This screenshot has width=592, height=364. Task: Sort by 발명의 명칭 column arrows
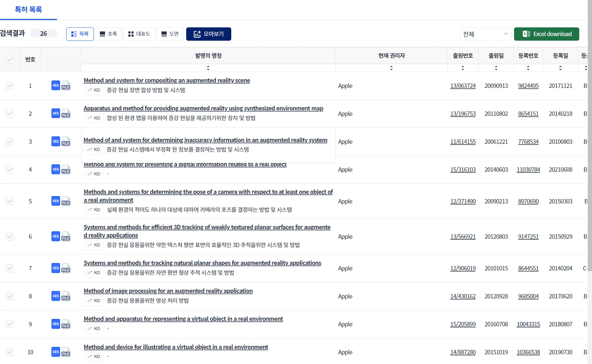click(x=208, y=68)
